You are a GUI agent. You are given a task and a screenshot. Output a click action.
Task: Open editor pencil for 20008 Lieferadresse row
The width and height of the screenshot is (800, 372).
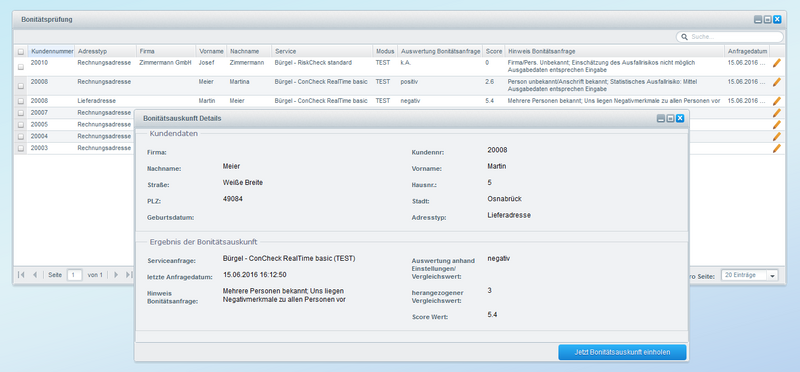[777, 101]
